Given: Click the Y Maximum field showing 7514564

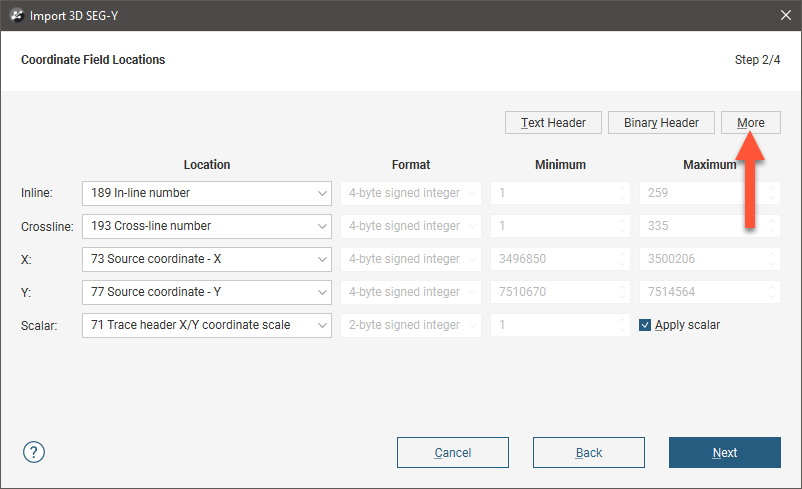Looking at the screenshot, I should [704, 292].
